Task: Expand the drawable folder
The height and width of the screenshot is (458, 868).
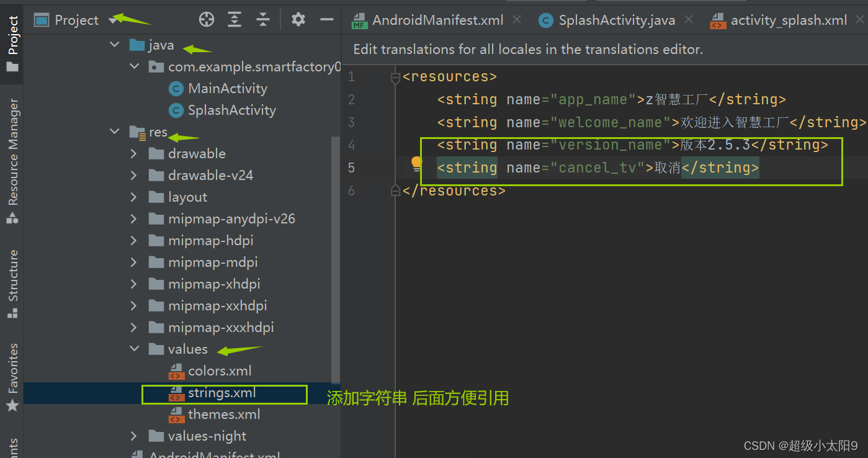Action: pyautogui.click(x=134, y=153)
